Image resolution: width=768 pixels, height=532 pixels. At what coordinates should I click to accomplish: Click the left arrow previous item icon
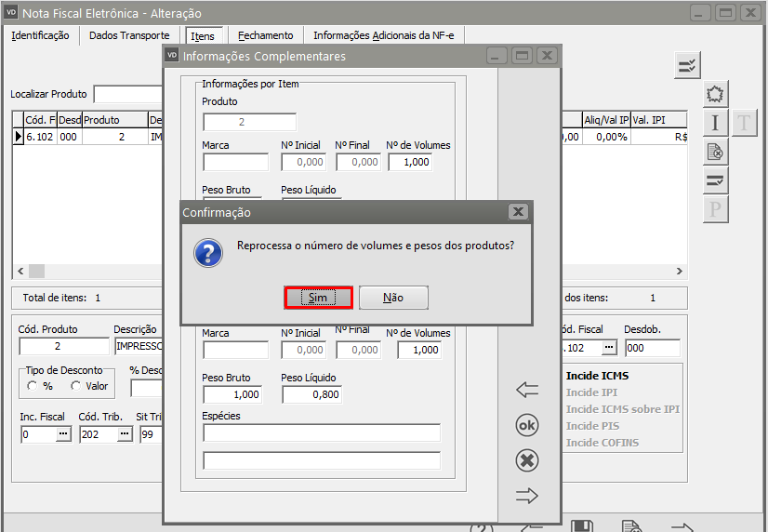[527, 391]
